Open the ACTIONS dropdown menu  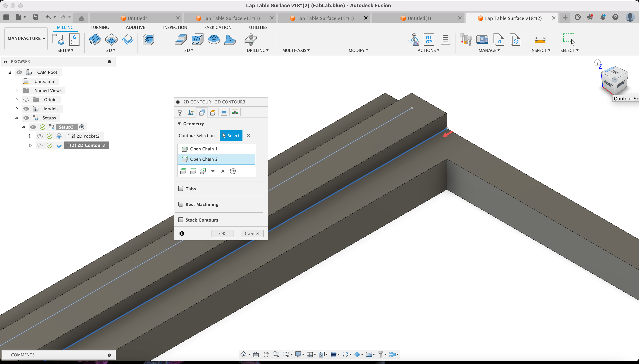[x=428, y=50]
